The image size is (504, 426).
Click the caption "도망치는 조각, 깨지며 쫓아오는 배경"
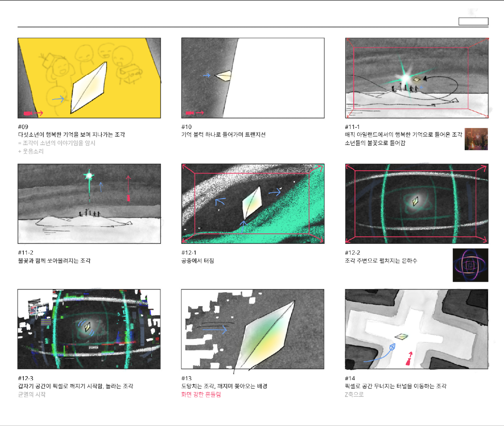click(x=224, y=386)
